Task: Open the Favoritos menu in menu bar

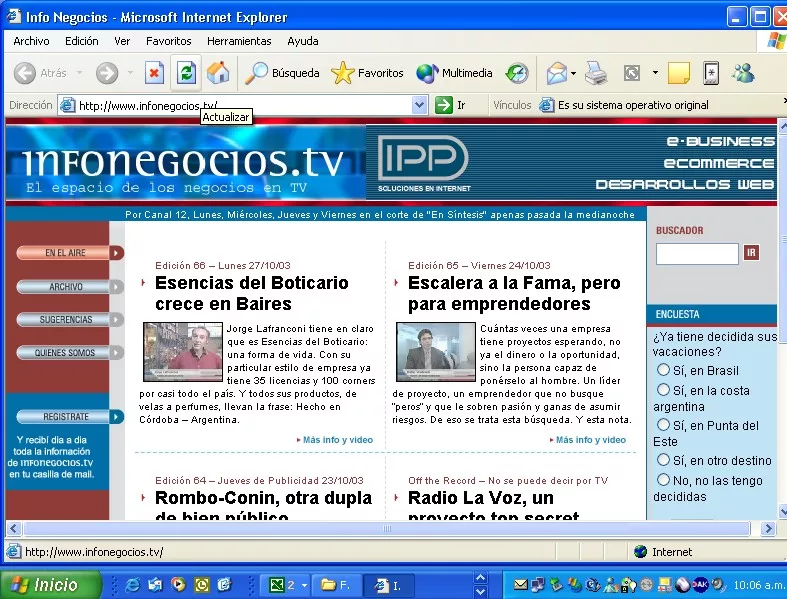Action: coord(168,41)
